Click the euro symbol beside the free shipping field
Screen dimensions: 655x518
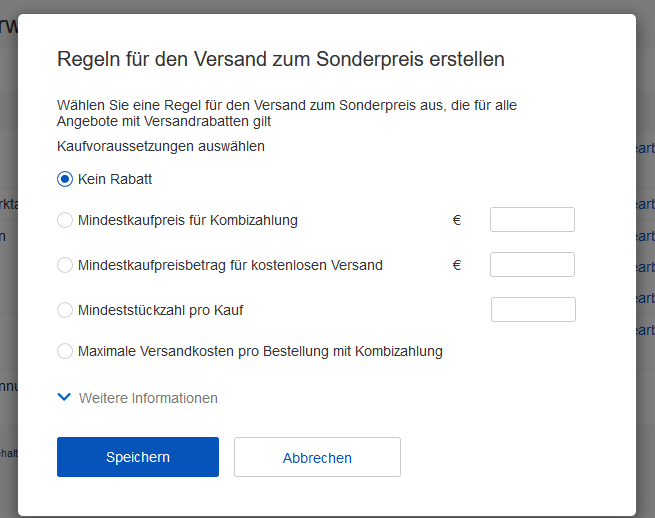[x=457, y=265]
